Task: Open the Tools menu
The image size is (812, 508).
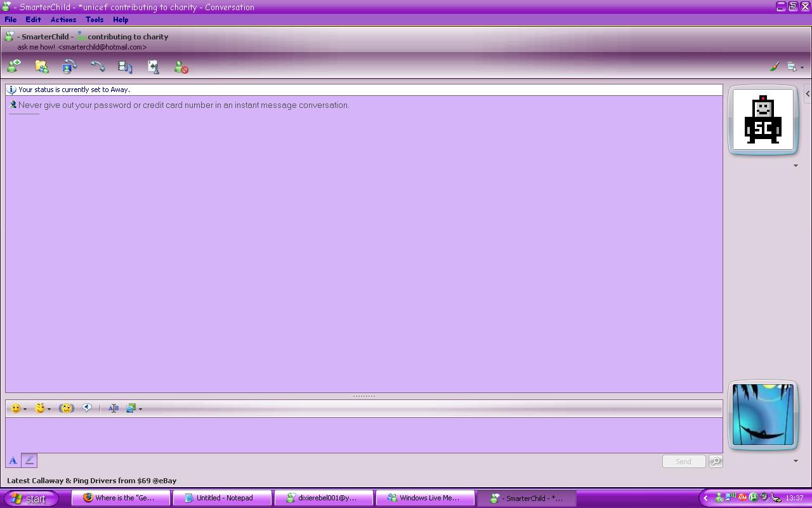Action: click(x=95, y=20)
